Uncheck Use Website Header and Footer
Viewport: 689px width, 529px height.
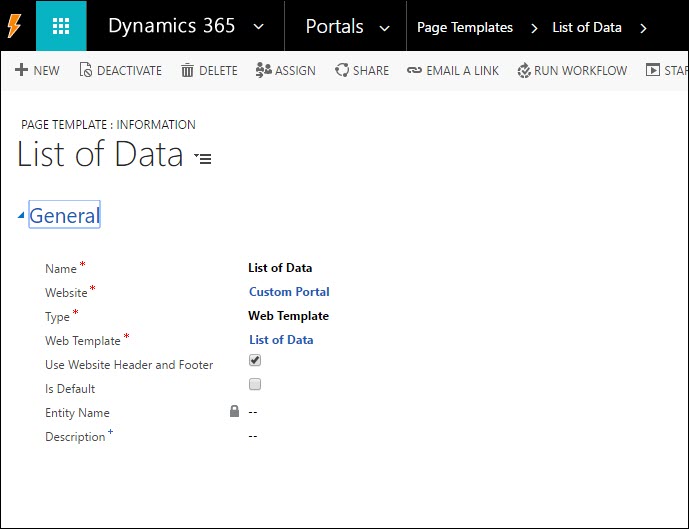pos(255,360)
